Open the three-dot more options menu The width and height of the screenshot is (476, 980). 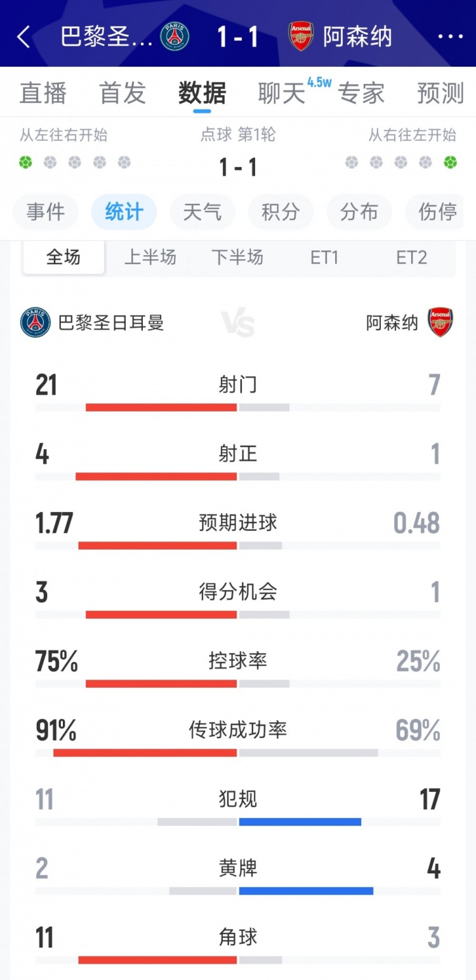451,37
